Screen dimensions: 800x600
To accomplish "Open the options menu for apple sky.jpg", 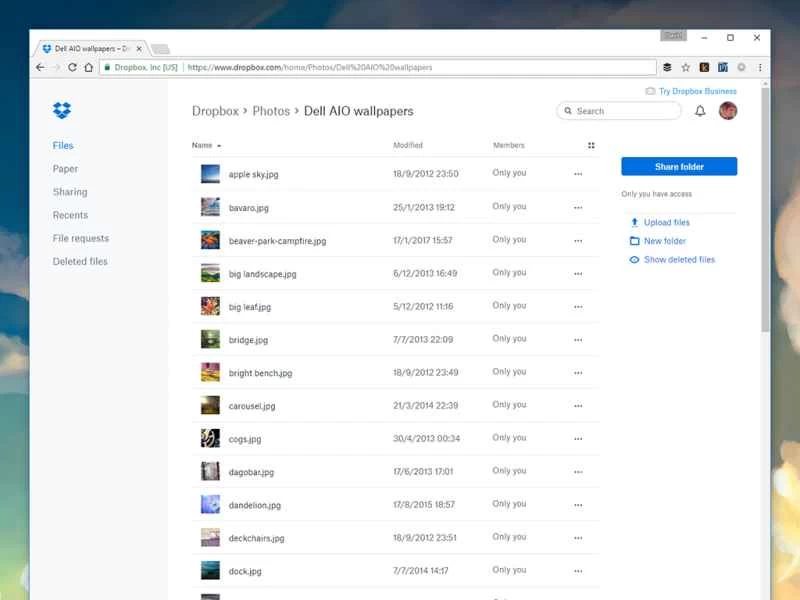I will coord(578,174).
